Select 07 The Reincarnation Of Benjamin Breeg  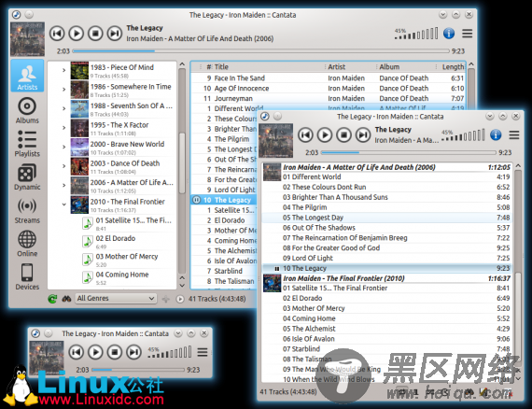tap(386, 237)
